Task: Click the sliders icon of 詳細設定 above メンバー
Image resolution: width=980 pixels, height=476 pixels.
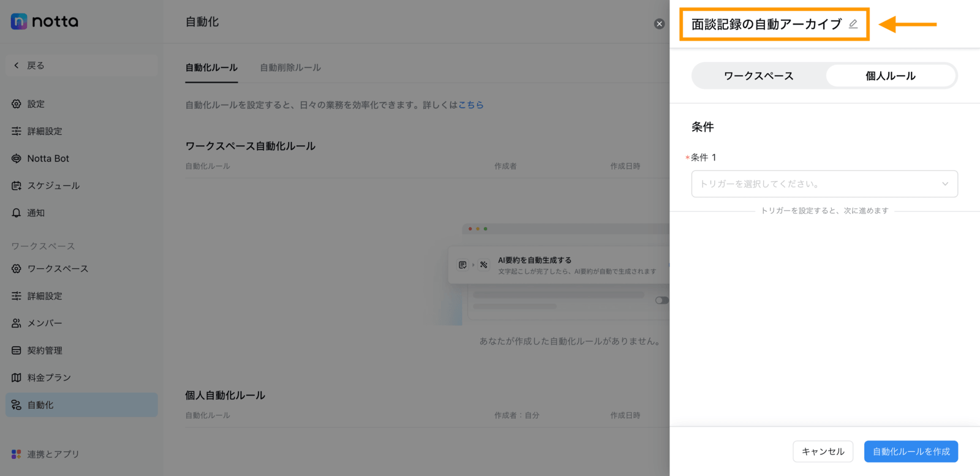Action: 17,296
